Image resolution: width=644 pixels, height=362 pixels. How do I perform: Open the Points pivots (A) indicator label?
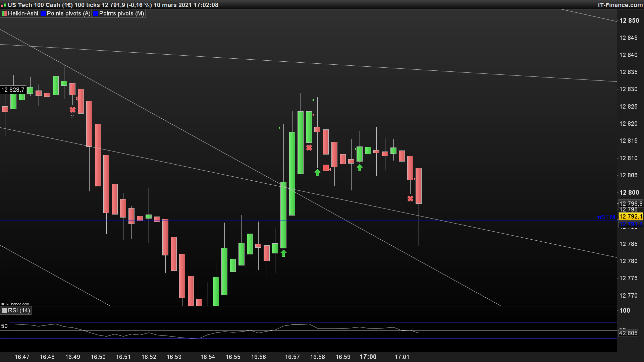click(x=68, y=13)
